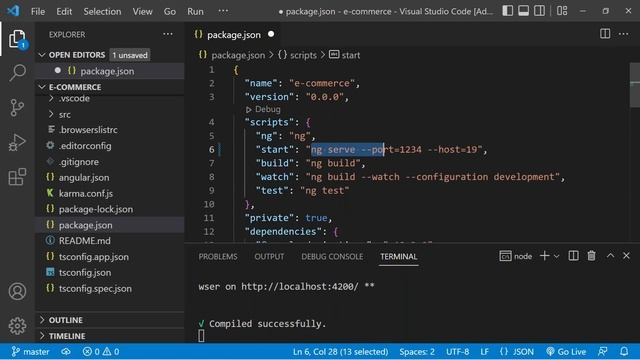Open the Go menu
The height and width of the screenshot is (360, 640).
click(x=170, y=11)
